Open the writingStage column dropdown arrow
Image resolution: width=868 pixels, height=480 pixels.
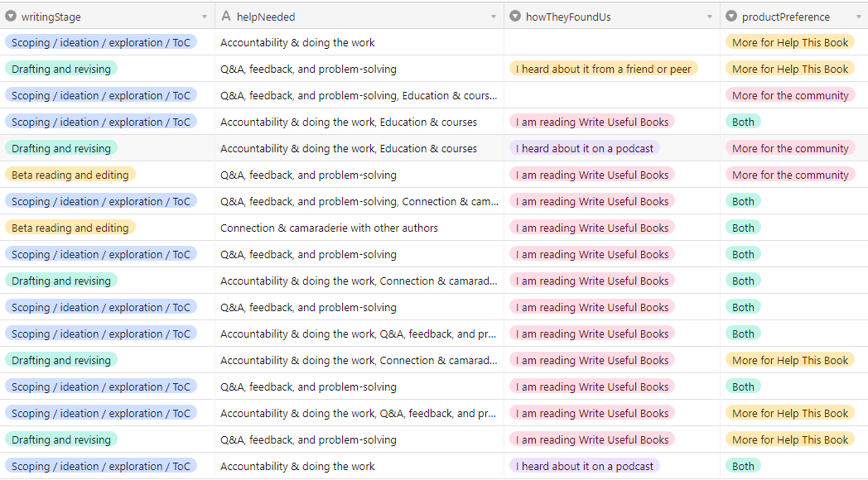point(205,17)
